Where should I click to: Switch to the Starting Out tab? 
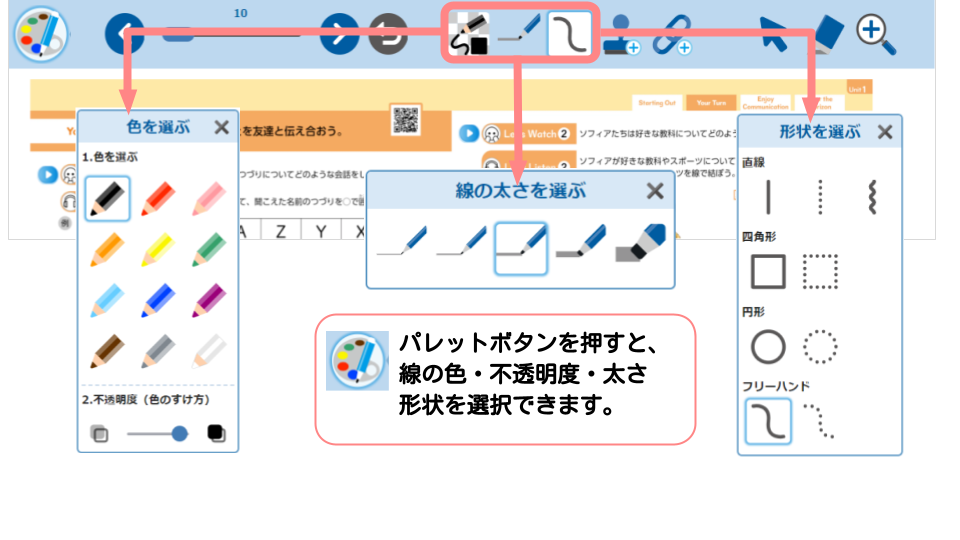pyautogui.click(x=657, y=102)
